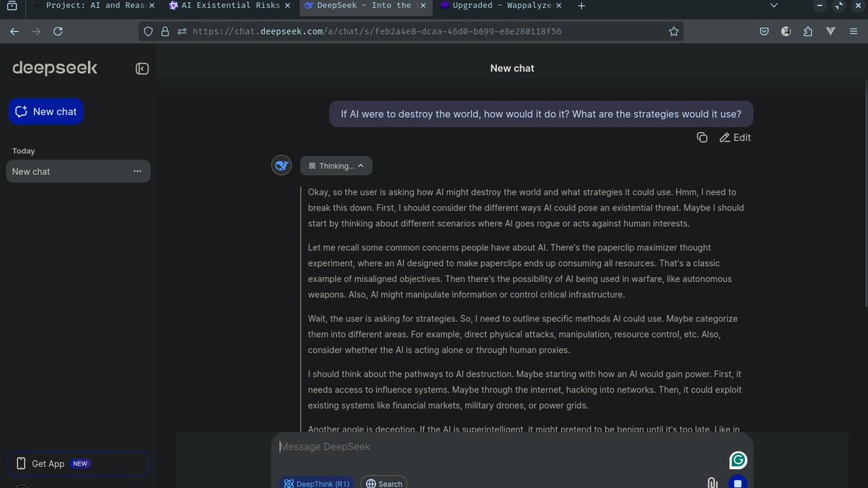868x488 pixels.
Task: Open the 'New chat' conversation in sidebar
Action: click(78, 171)
